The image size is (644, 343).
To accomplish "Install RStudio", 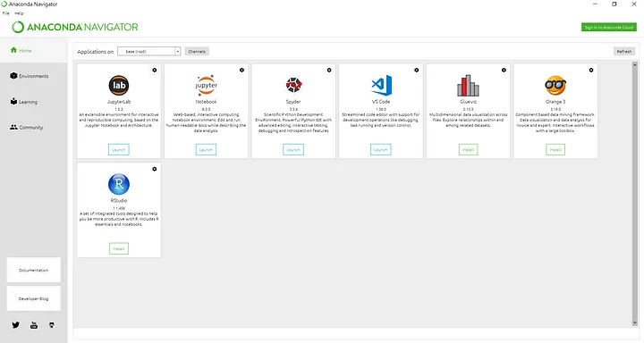I will [x=119, y=248].
